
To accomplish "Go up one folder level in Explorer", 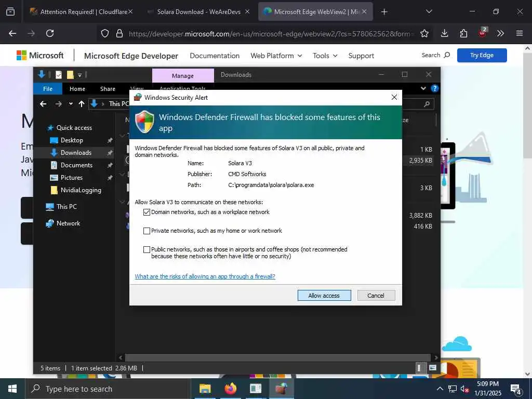I will [x=82, y=104].
